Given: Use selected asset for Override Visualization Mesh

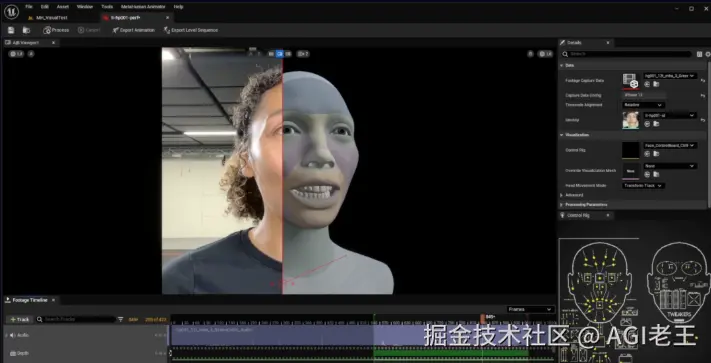Looking at the screenshot, I should click(647, 174).
